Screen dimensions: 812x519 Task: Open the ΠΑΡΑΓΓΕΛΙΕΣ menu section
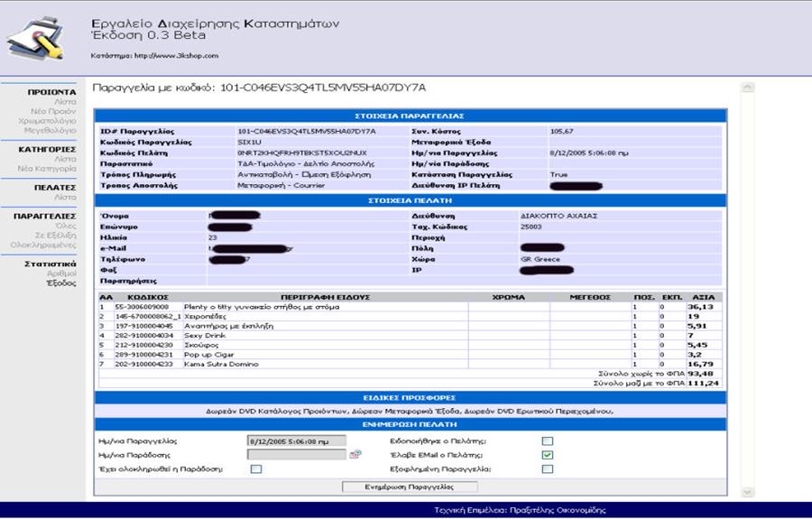[44, 216]
